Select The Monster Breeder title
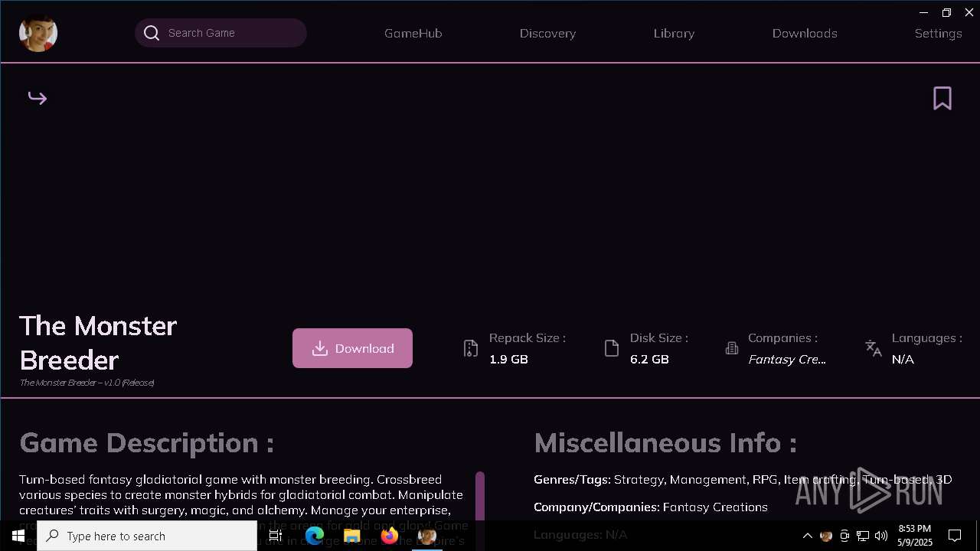The image size is (980, 551). pos(98,343)
